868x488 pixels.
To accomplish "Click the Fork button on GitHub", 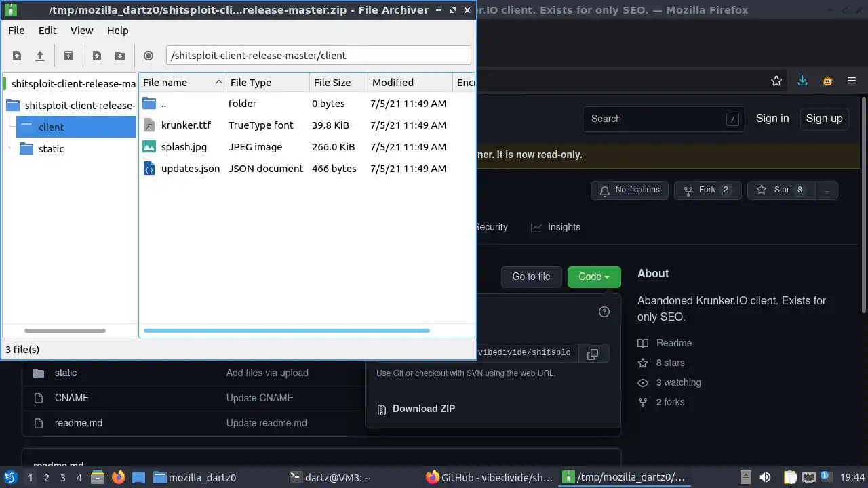I will click(707, 190).
